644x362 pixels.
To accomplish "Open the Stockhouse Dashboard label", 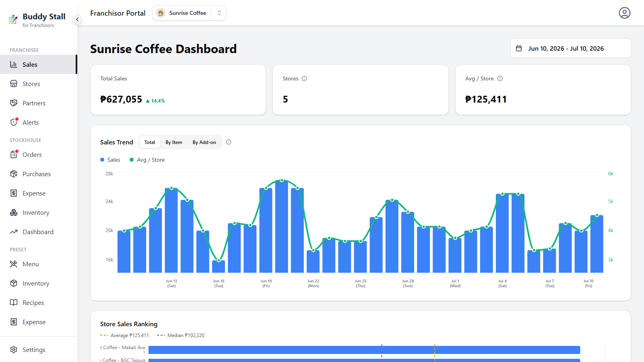I will click(x=38, y=232).
